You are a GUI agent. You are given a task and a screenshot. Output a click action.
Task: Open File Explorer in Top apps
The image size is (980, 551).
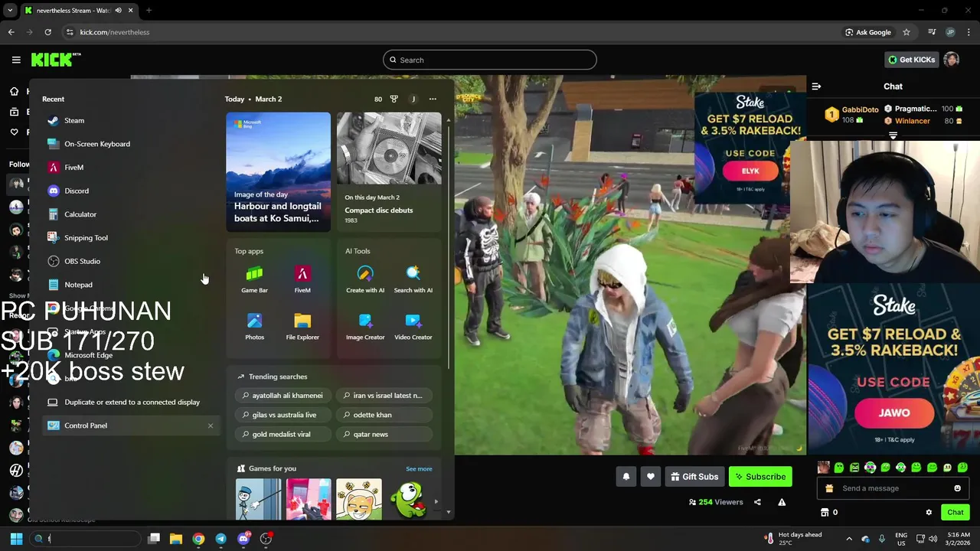click(x=302, y=327)
